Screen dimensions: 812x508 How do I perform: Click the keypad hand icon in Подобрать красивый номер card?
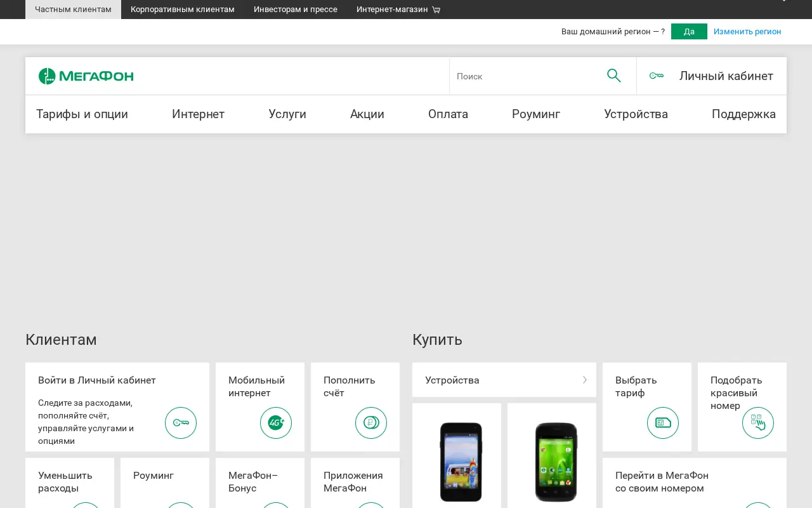pyautogui.click(x=758, y=423)
